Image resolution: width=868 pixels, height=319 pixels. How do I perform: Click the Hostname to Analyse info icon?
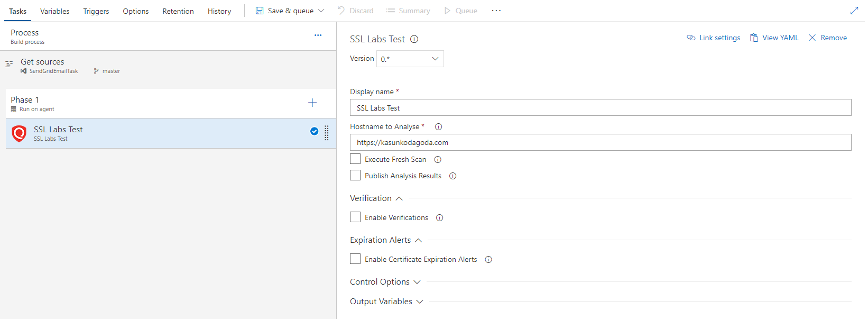438,127
